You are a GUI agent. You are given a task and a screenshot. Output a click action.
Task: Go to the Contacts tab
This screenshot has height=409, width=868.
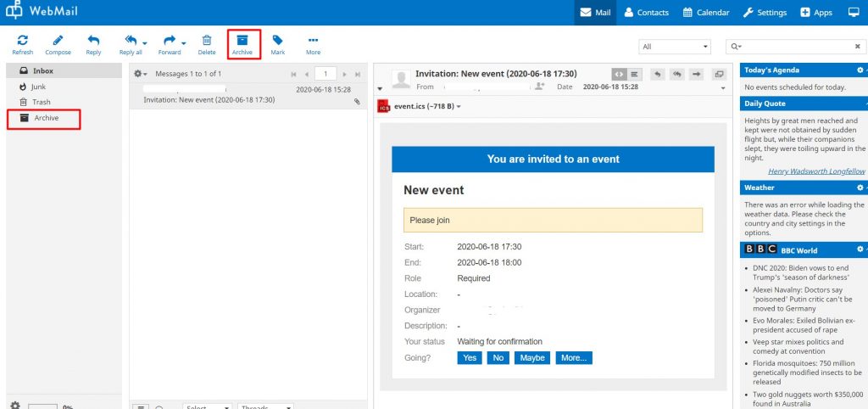point(646,13)
